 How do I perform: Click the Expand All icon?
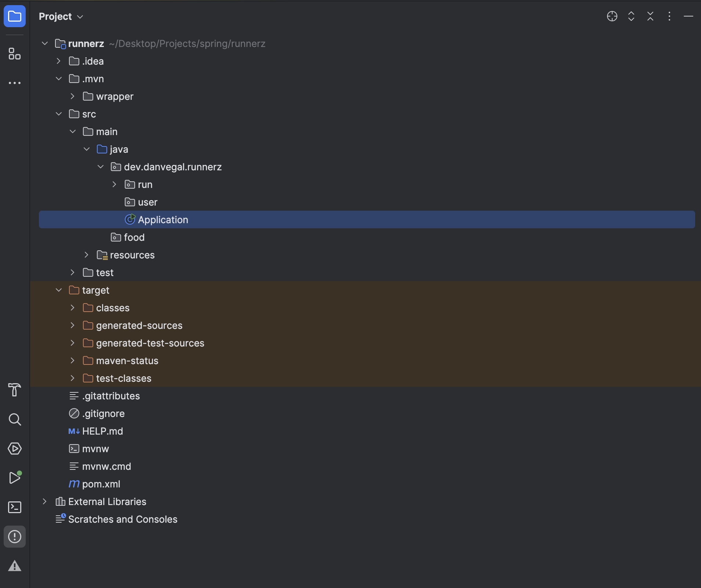631,17
